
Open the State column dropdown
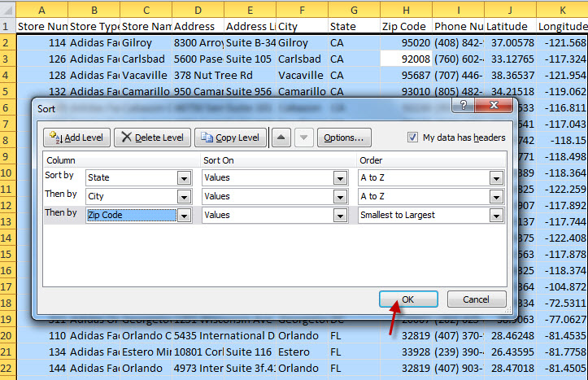(x=184, y=178)
